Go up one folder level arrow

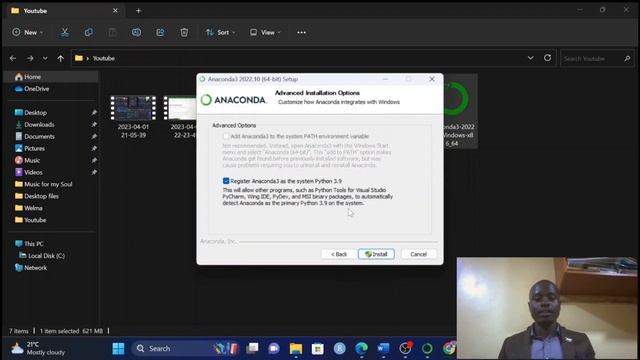60,58
